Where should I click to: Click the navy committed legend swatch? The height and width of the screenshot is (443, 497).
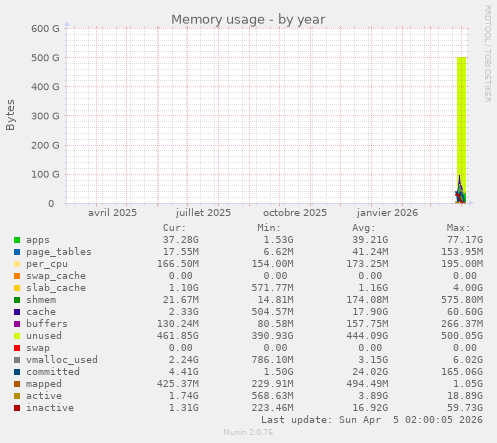[x=17, y=372]
